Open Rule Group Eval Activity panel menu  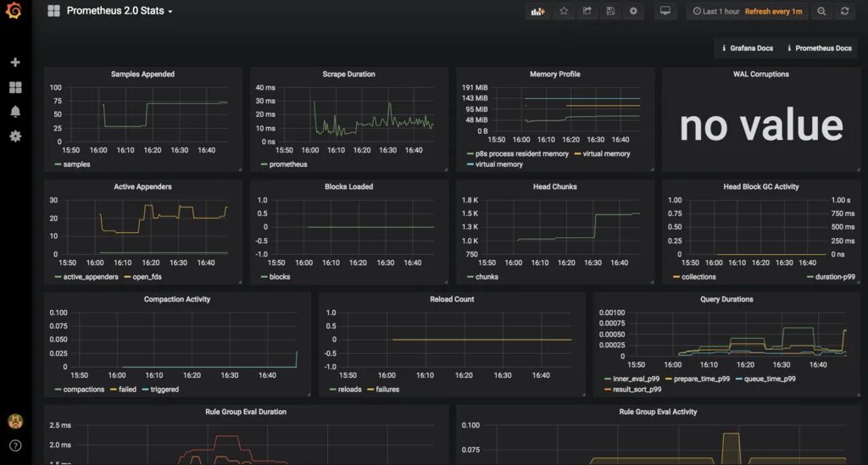658,412
